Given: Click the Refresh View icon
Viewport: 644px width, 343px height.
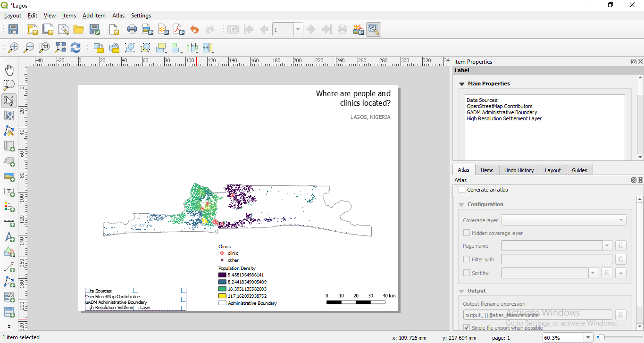Looking at the screenshot, I should point(75,48).
